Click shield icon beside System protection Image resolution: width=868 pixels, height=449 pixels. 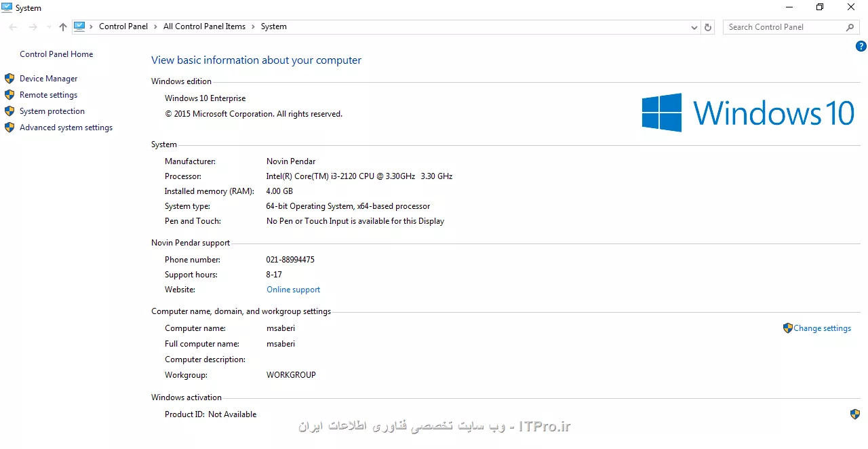9,111
